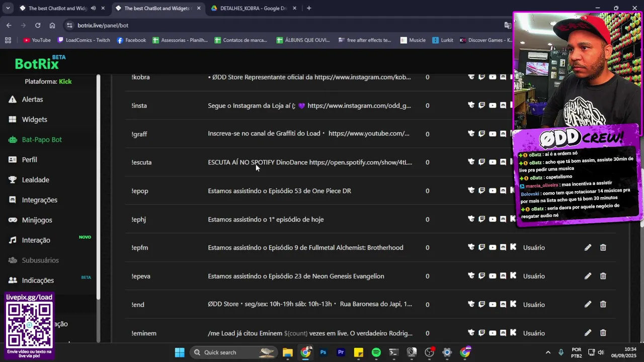Click the Twitch icon in the !epop row
Image resolution: width=644 pixels, height=362 pixels.
pos(482,190)
